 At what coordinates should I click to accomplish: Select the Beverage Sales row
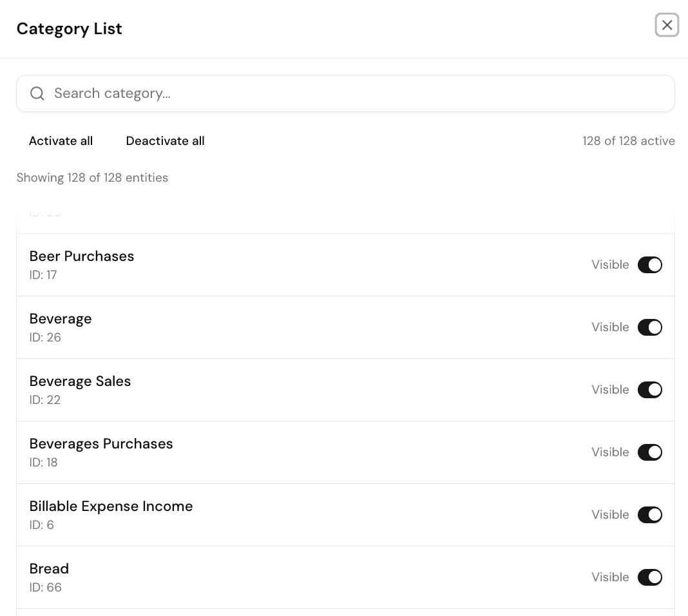point(258,390)
